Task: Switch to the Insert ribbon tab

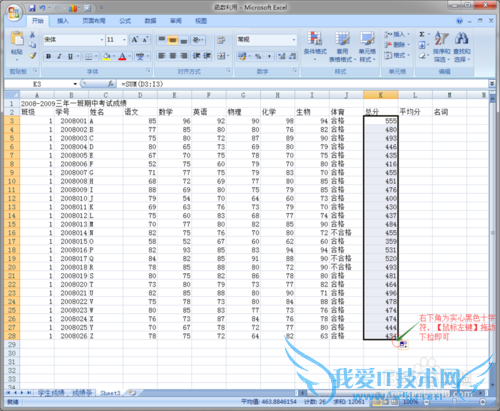Action: (63, 21)
